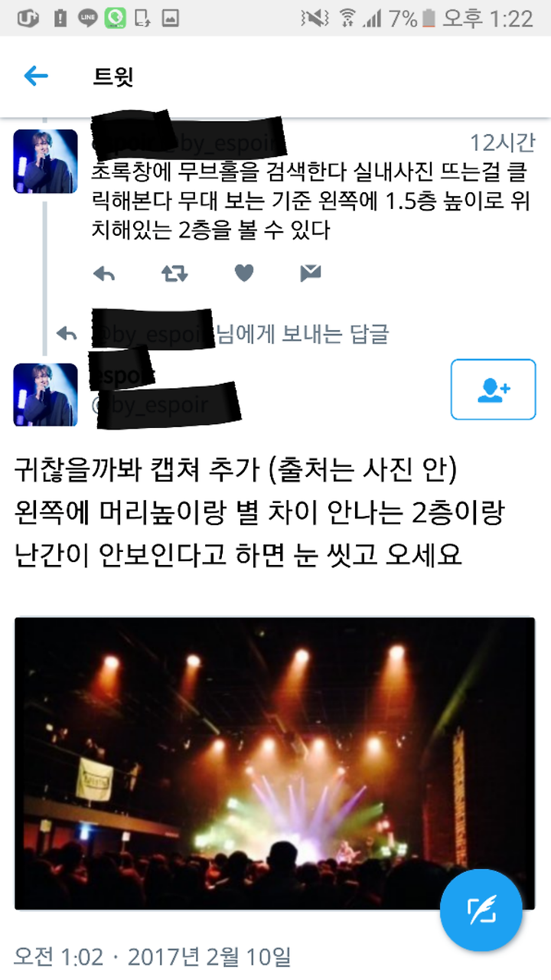The width and height of the screenshot is (551, 980).
Task: Open the second tweet's profile avatar
Action: (45, 394)
